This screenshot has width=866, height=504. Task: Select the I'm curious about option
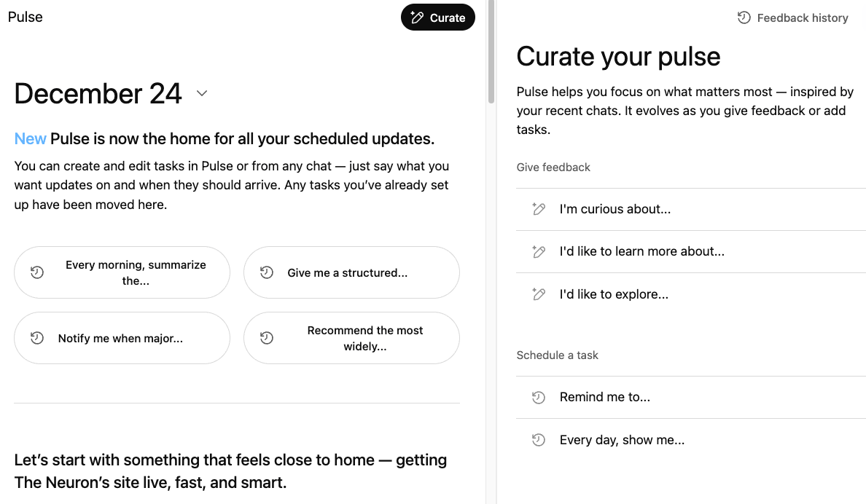coord(615,210)
